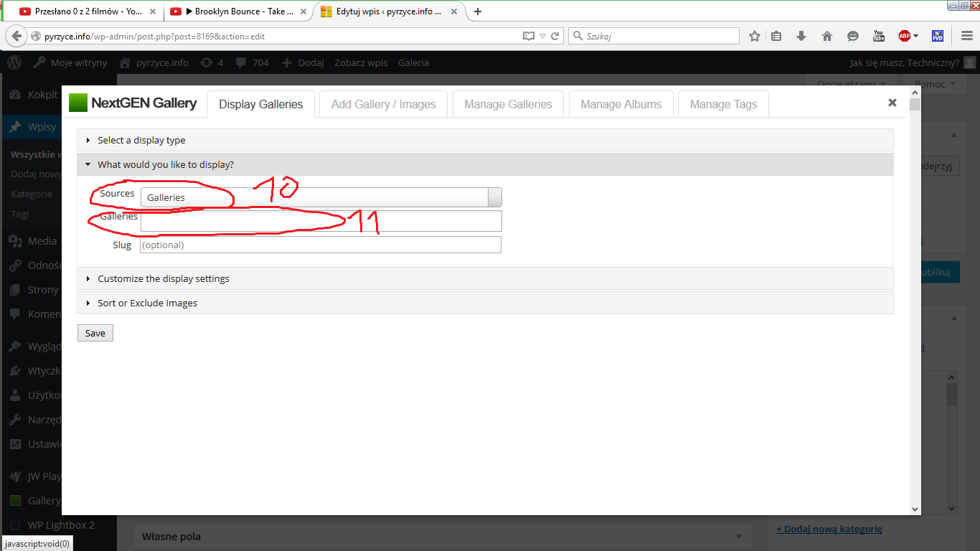Open the Manage Galleries tab
The image size is (980, 551).
(x=508, y=104)
